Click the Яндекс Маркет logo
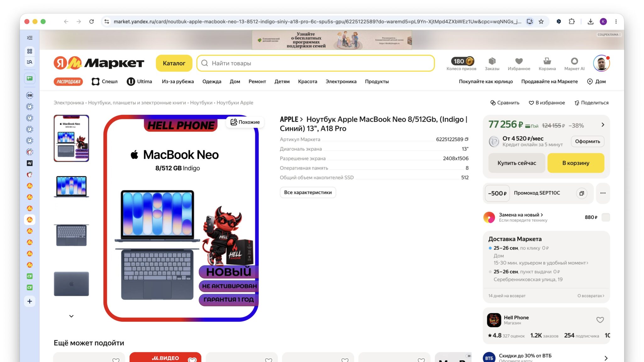The image size is (644, 362). pos(99,63)
